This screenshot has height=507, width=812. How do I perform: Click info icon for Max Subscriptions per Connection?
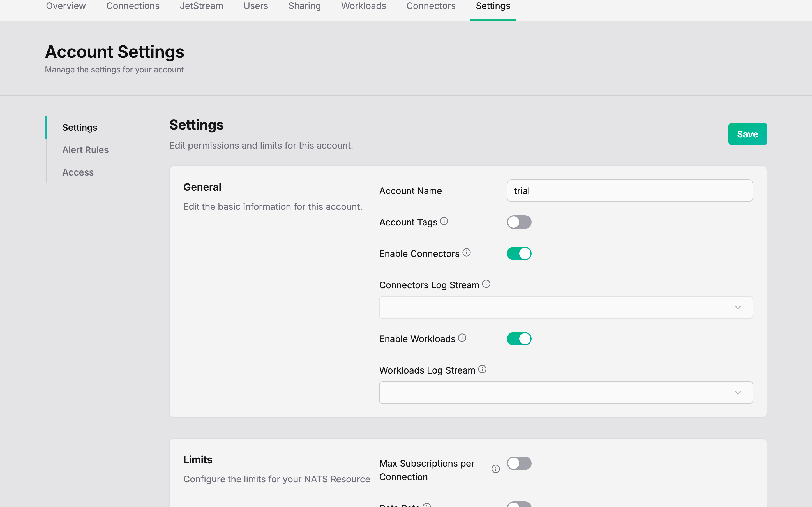[x=495, y=469]
